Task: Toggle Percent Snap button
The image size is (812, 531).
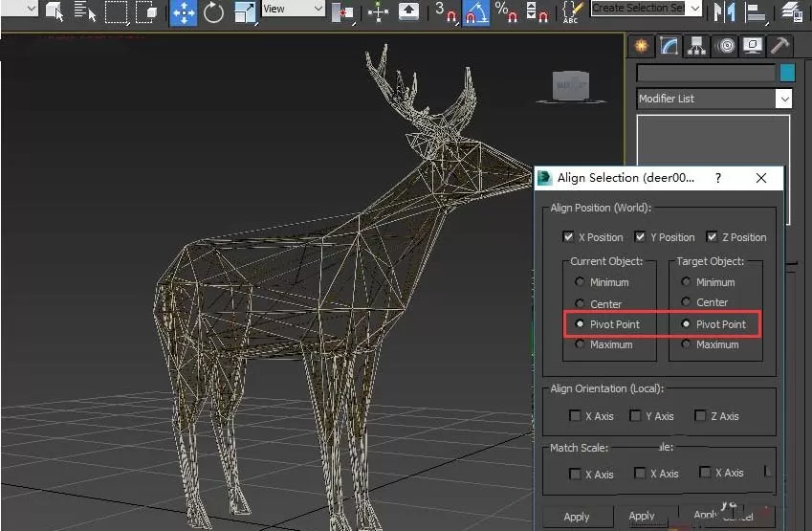Action: pyautogui.click(x=507, y=11)
